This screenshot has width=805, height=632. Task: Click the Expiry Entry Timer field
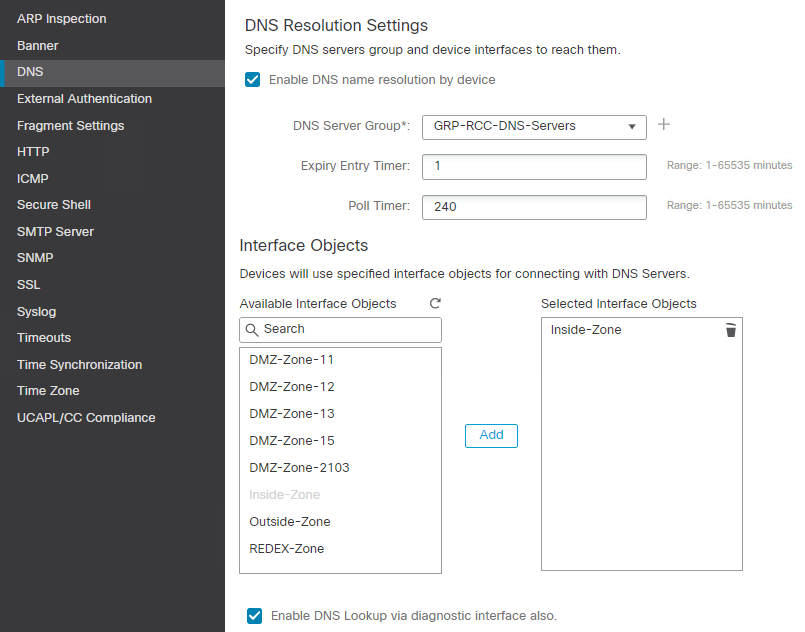tap(534, 167)
